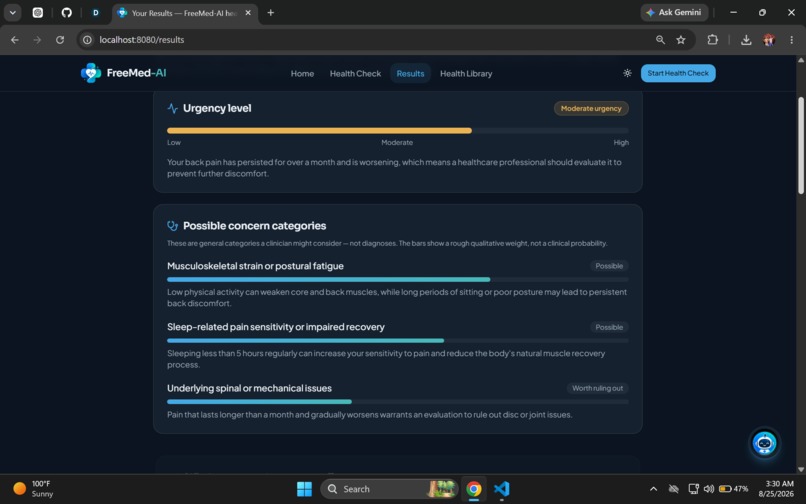This screenshot has height=504, width=806.
Task: Open the Health Library nav item
Action: [466, 74]
